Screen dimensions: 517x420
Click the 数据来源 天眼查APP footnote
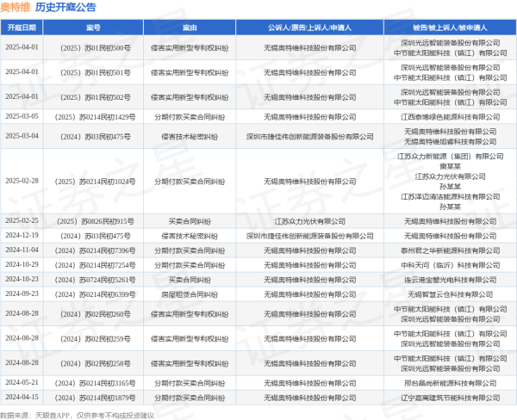pos(77,416)
